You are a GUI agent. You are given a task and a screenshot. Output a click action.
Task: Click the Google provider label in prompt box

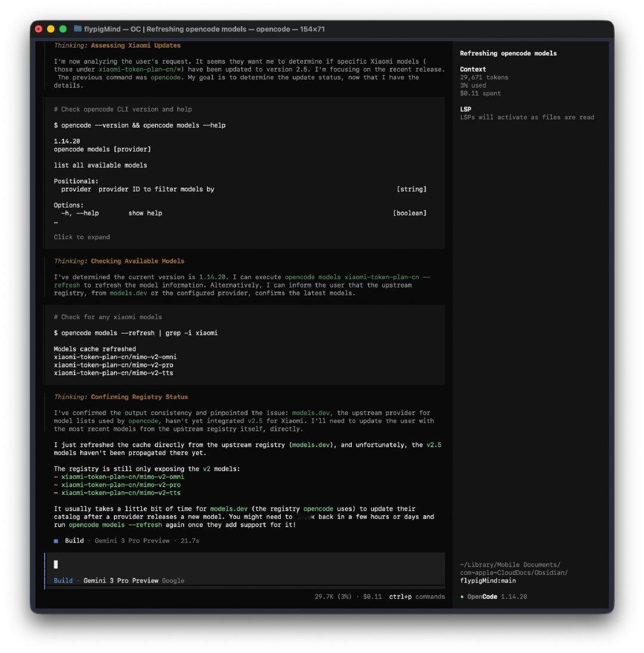tap(173, 580)
